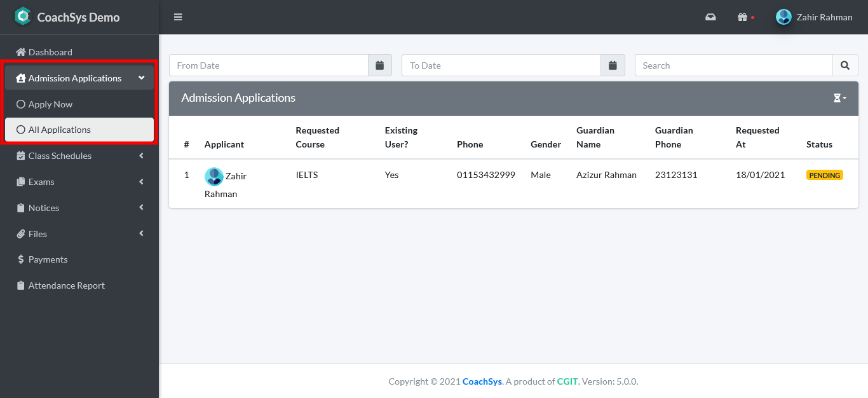Open the Payments sidebar item
The image size is (868, 398).
(x=48, y=259)
